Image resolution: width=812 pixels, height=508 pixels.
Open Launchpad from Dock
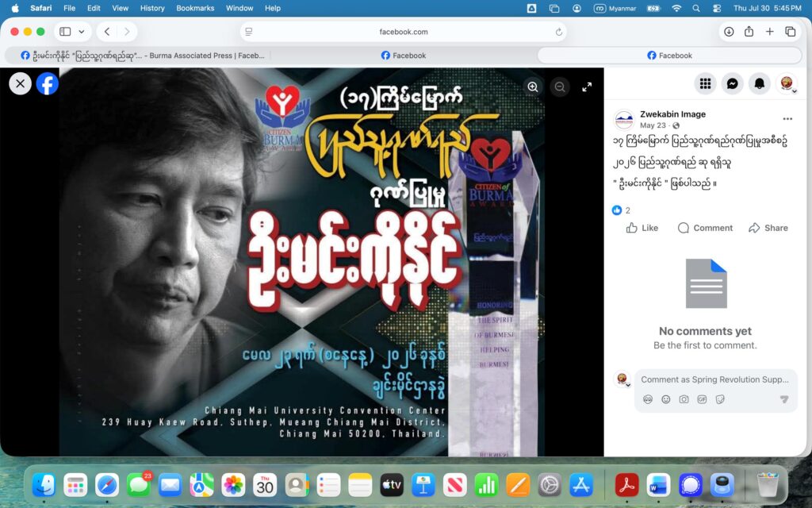click(75, 486)
